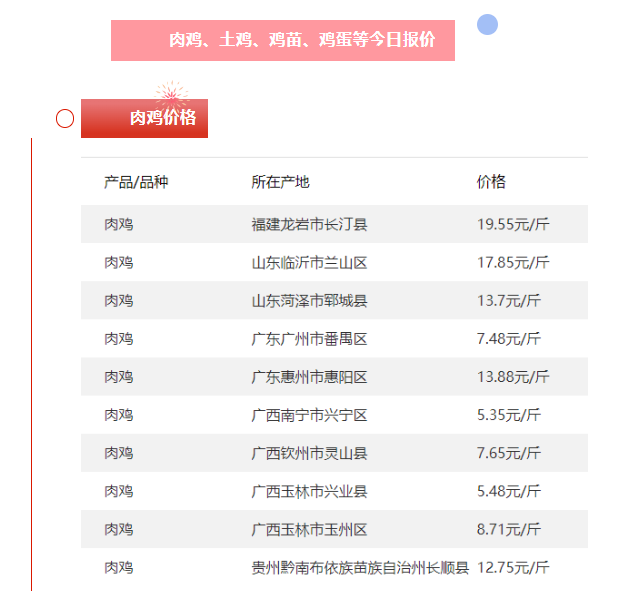Screen dimensions: 621x591
Task: Click the 8.71元/斤 price for 玉州区
Action: pyautogui.click(x=509, y=529)
